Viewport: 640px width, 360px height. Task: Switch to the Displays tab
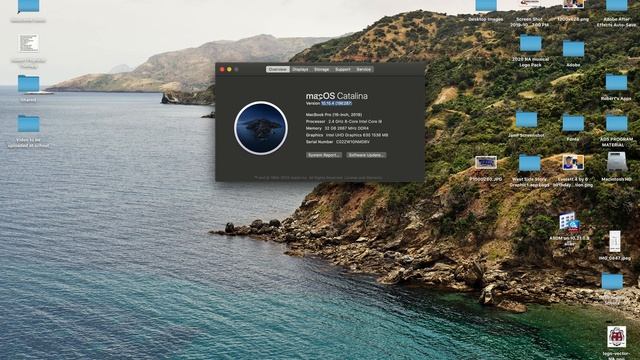(300, 69)
